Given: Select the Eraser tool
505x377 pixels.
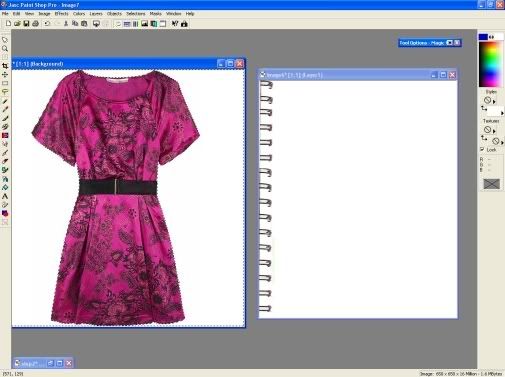Looking at the screenshot, I should click(5, 161).
